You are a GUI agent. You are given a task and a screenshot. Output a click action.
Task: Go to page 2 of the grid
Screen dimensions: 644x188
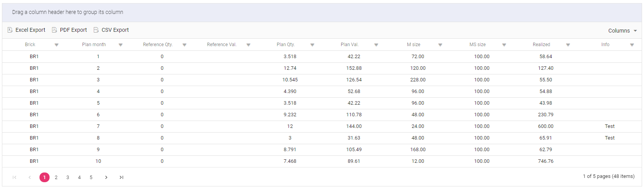pyautogui.click(x=56, y=178)
